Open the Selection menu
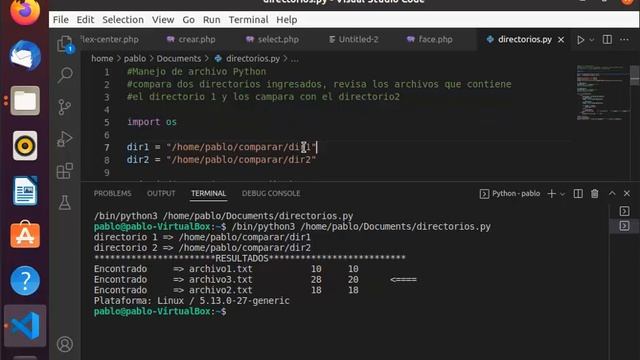The width and height of the screenshot is (640, 360). point(123,20)
